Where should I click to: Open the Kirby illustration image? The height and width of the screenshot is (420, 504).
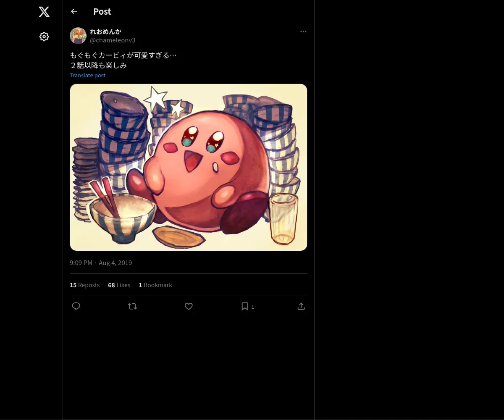click(189, 167)
